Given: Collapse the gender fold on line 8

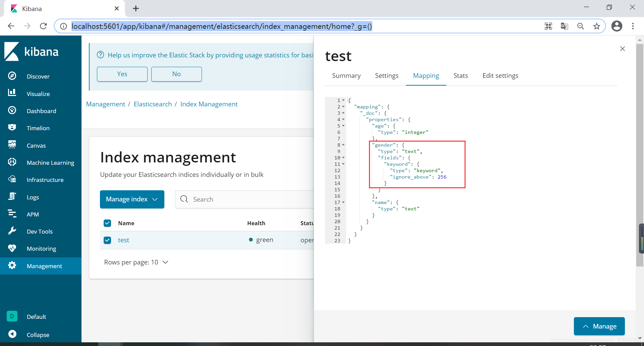Looking at the screenshot, I should point(343,145).
